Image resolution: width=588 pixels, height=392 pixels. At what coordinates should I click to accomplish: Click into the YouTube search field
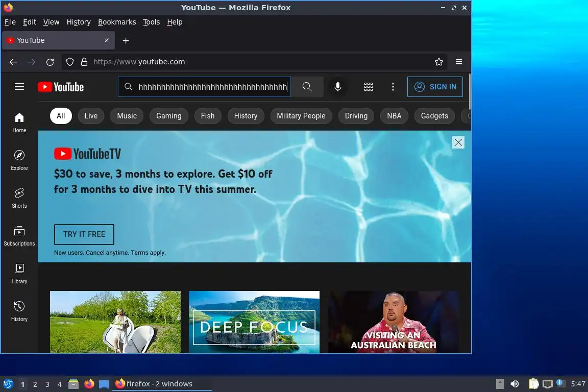[204, 87]
